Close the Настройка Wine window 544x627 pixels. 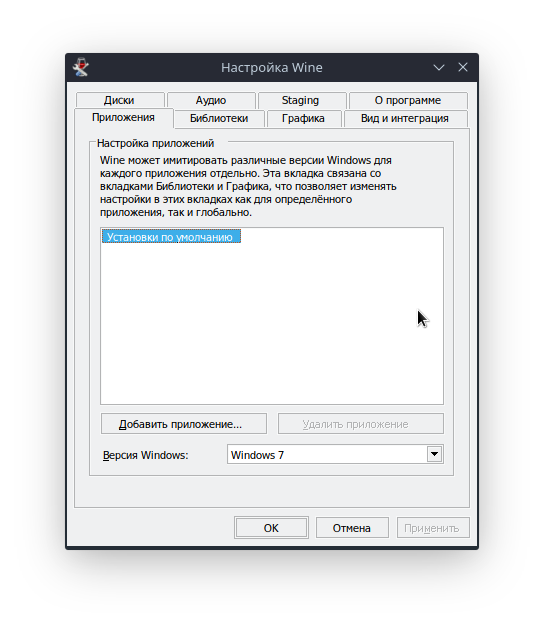click(x=463, y=67)
